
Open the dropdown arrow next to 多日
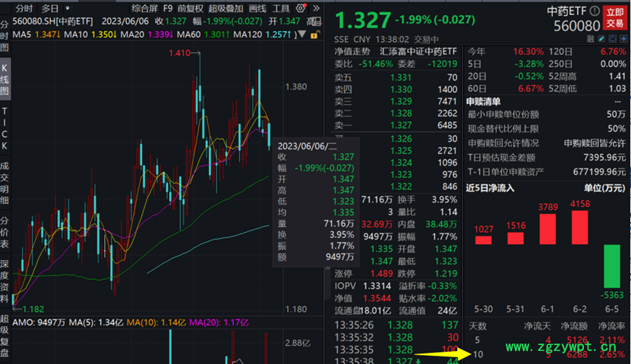coord(68,8)
